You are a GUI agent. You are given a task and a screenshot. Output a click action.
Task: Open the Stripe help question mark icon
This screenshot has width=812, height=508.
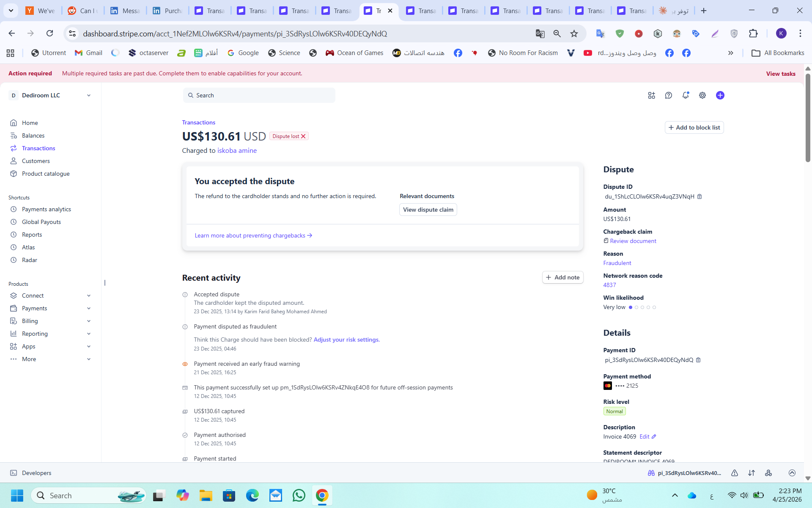(668, 95)
